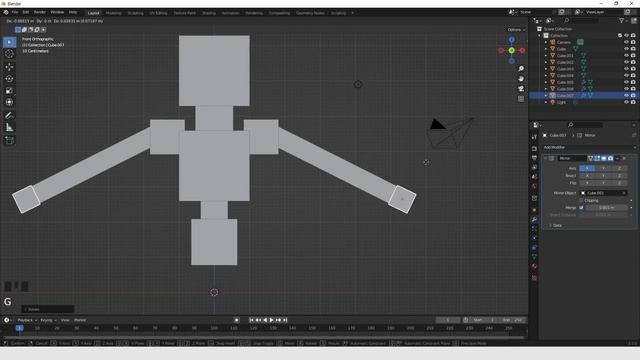The width and height of the screenshot is (640, 360).
Task: Open the Render menu
Action: click(40, 13)
